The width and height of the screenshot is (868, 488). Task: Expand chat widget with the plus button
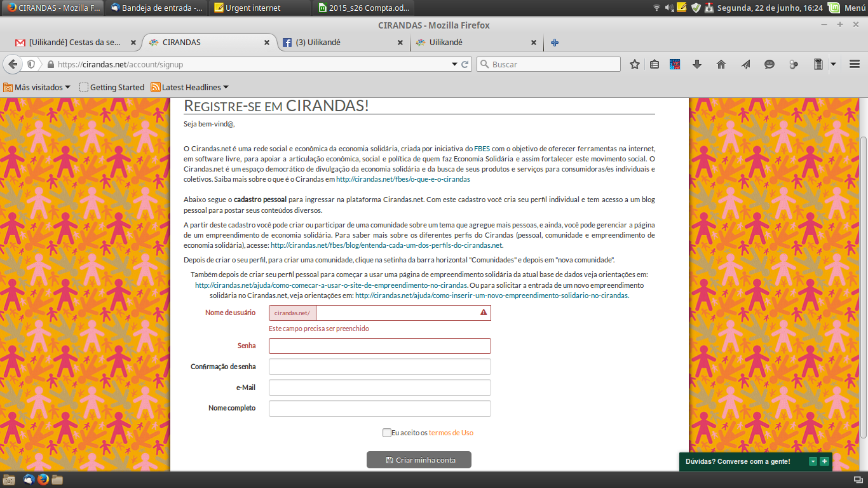(824, 461)
